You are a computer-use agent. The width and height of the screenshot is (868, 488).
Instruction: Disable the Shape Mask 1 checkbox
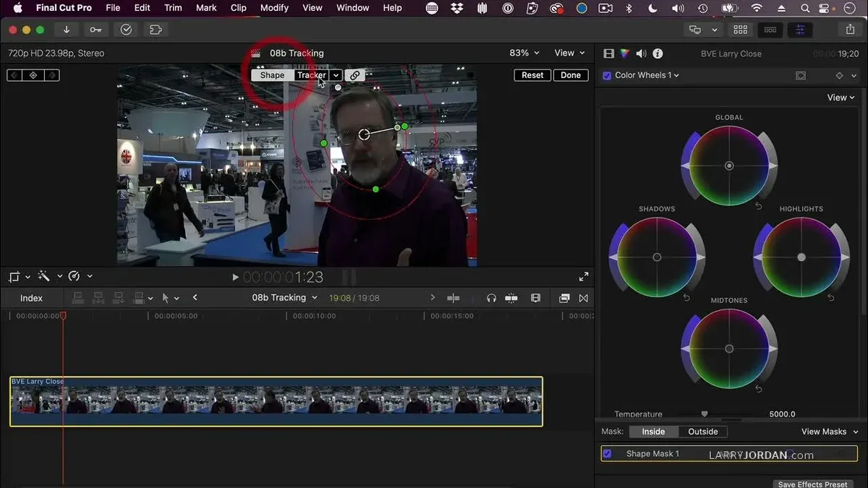click(607, 453)
